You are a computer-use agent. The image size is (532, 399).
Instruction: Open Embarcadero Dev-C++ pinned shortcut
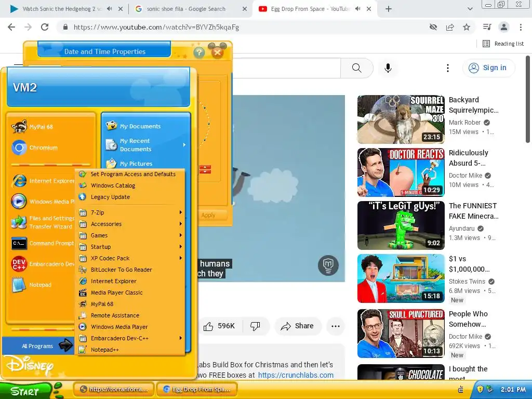43,264
